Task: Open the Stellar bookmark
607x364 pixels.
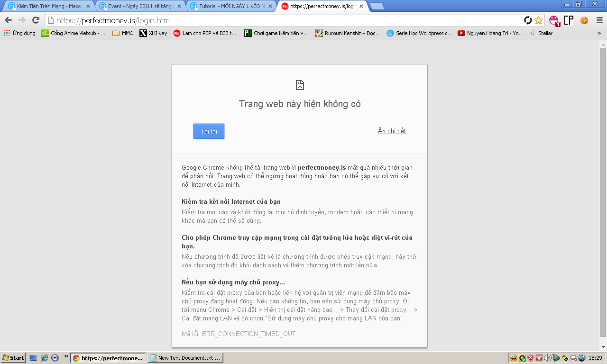Action: point(541,33)
